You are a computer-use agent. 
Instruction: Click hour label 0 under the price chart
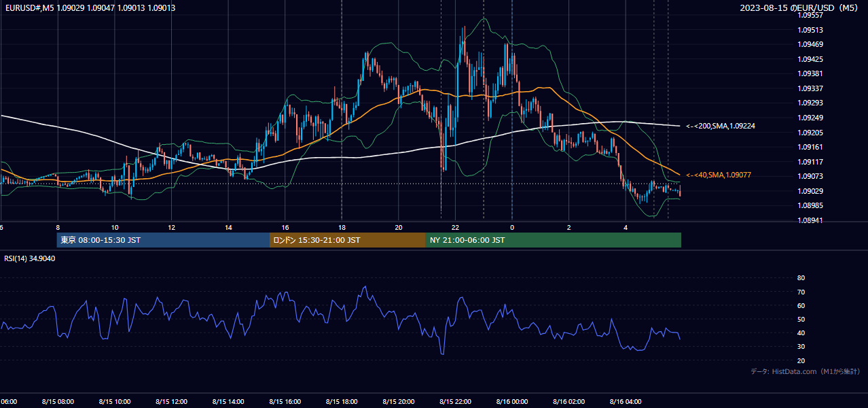(x=512, y=227)
